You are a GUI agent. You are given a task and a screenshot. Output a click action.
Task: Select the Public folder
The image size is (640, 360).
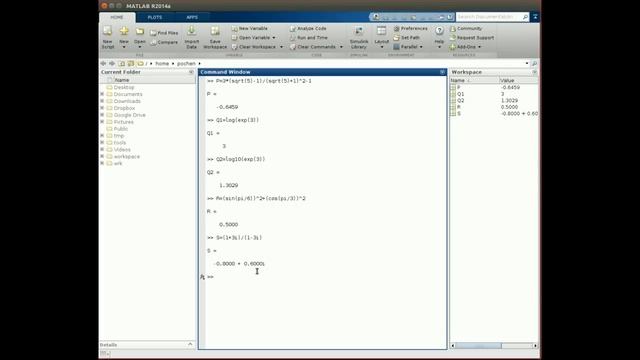click(120, 129)
